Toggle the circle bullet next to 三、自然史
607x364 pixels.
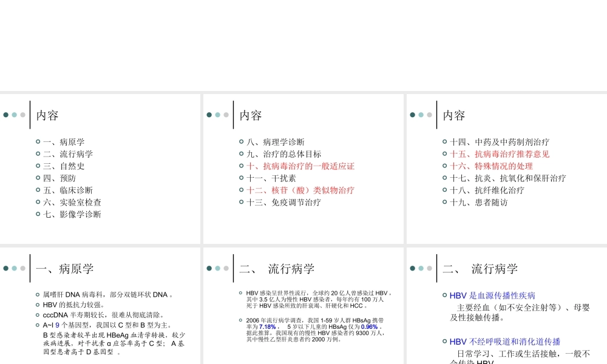pyautogui.click(x=38, y=166)
